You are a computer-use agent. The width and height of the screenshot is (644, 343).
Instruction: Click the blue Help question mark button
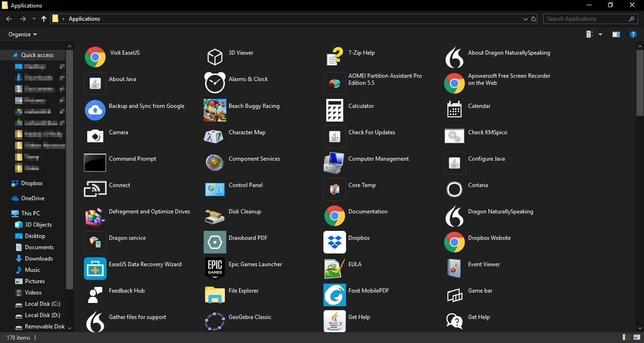[x=633, y=34]
